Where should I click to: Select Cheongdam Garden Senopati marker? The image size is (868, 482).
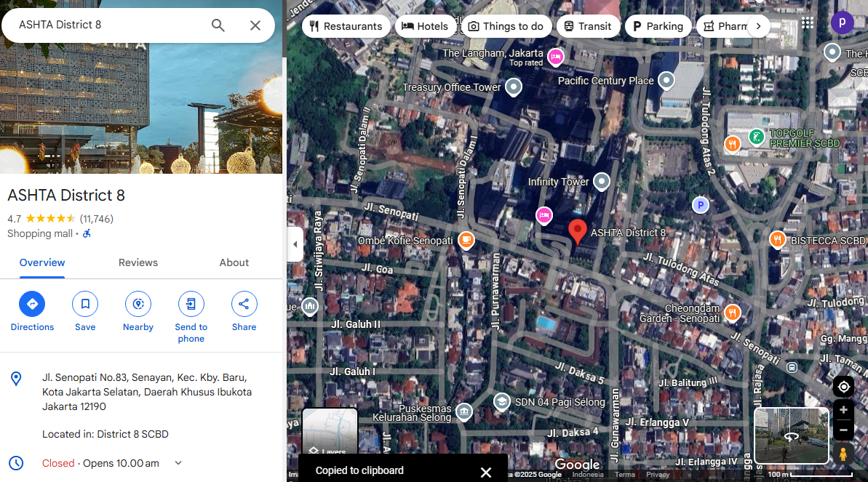coord(733,313)
